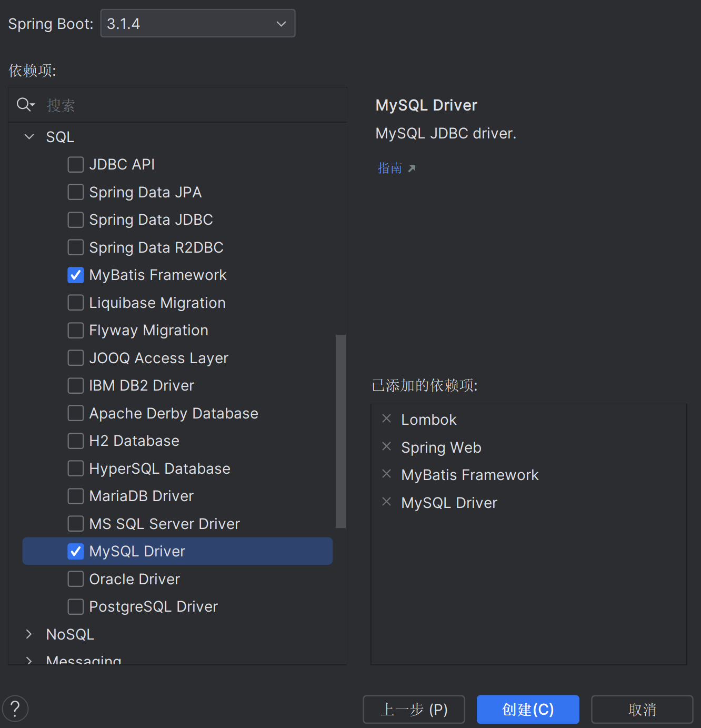
Task: Select the H2 Database row label
Action: [x=134, y=441]
